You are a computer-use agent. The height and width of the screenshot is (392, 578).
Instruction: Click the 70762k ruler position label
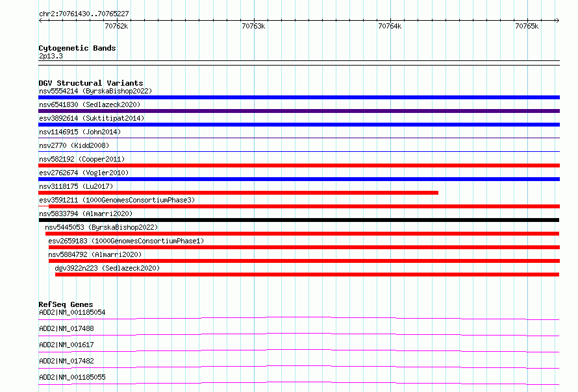click(x=116, y=26)
